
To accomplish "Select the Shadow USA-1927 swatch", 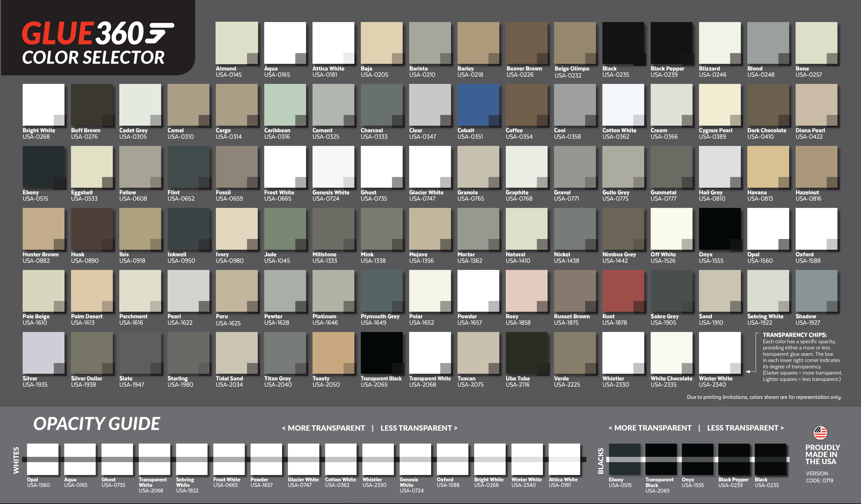I will pyautogui.click(x=817, y=291).
